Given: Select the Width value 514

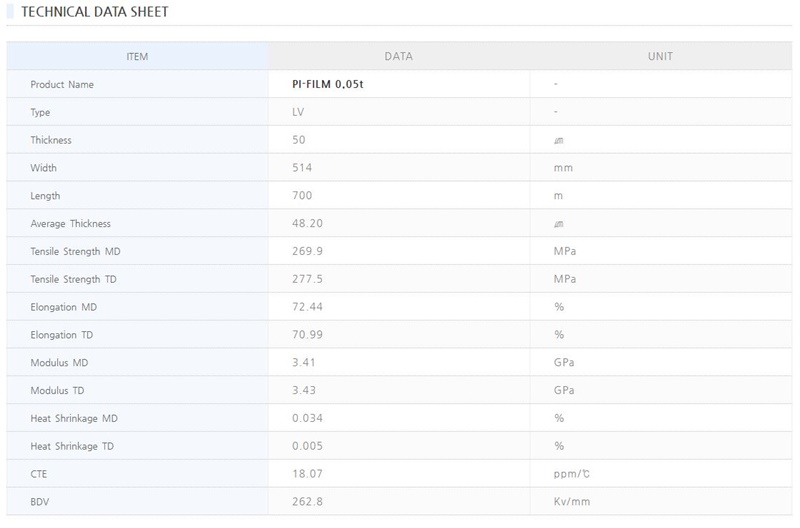Looking at the screenshot, I should click(x=301, y=169).
